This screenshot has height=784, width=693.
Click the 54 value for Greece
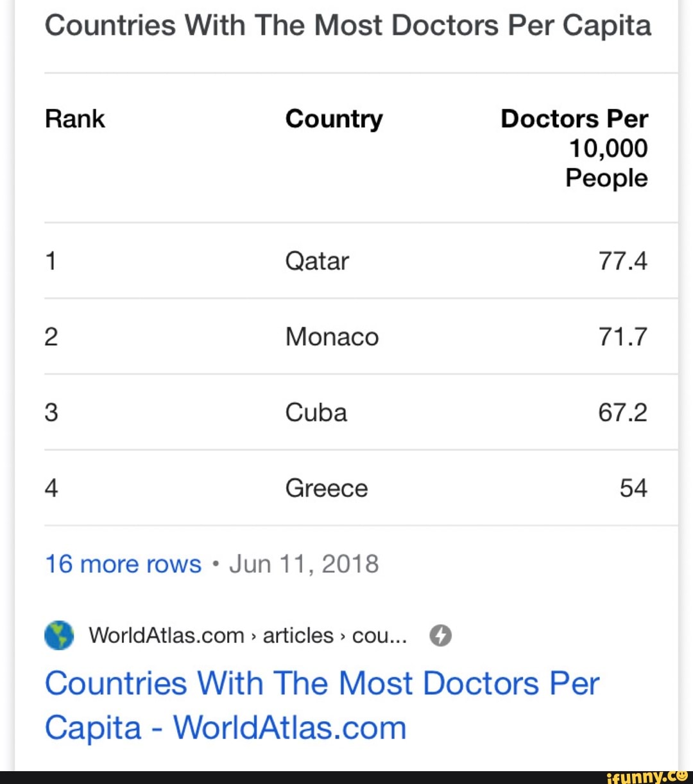pos(633,488)
